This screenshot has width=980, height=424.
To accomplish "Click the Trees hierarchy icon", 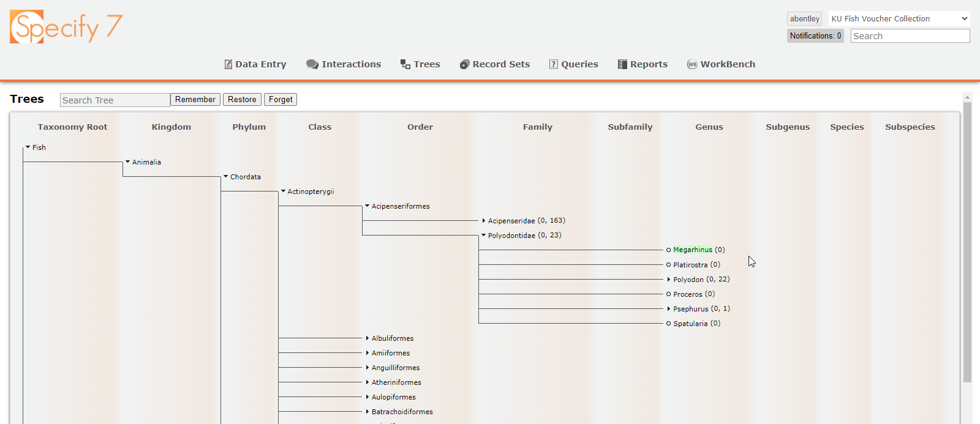I will click(x=405, y=64).
